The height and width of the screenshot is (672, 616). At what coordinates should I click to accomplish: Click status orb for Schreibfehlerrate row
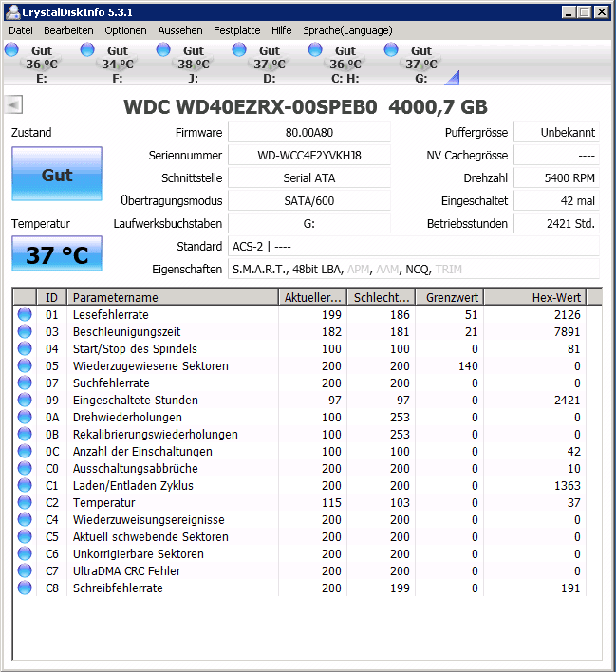click(25, 588)
